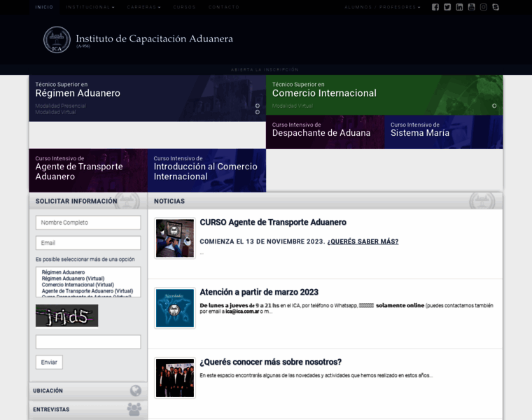Click the people icon beside Entrevistas
Image resolution: width=532 pixels, height=420 pixels.
coord(134,409)
